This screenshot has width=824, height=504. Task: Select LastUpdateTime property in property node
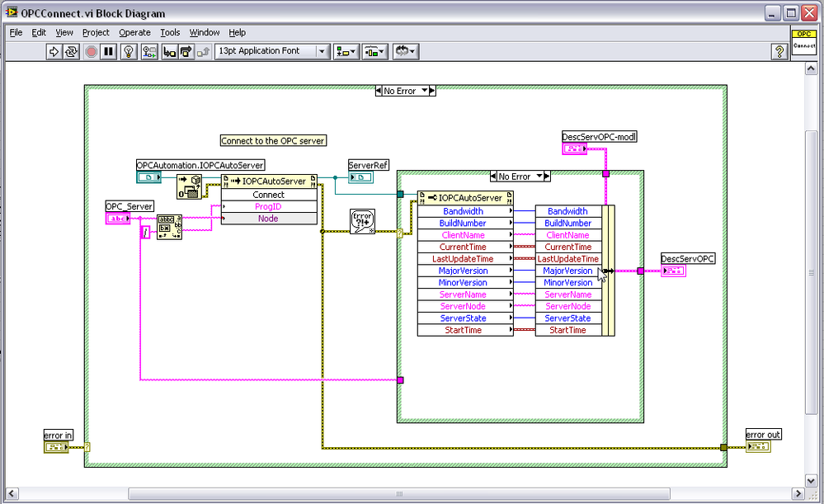coord(465,258)
